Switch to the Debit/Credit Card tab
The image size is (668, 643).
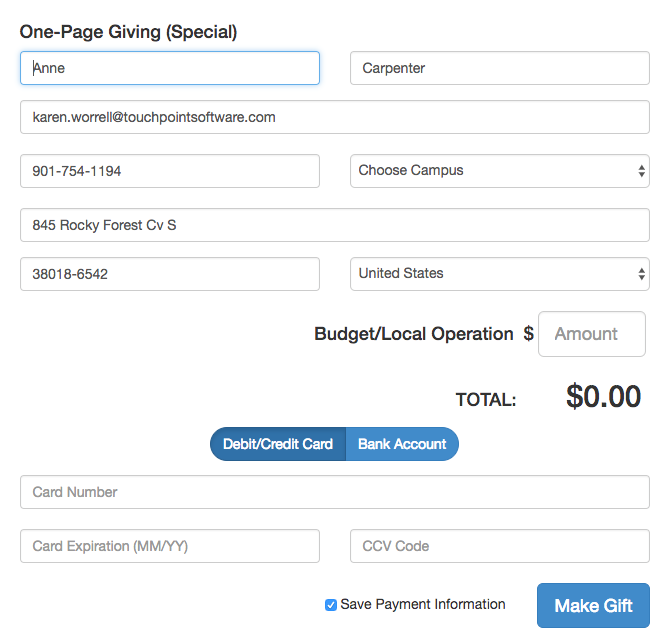278,444
